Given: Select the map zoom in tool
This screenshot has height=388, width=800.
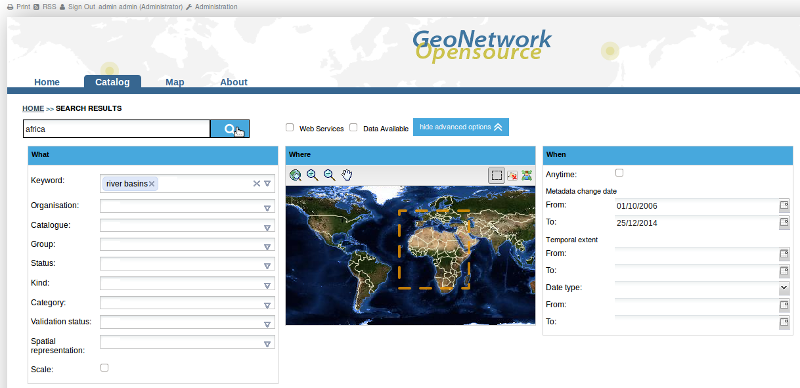Looking at the screenshot, I should (x=312, y=175).
